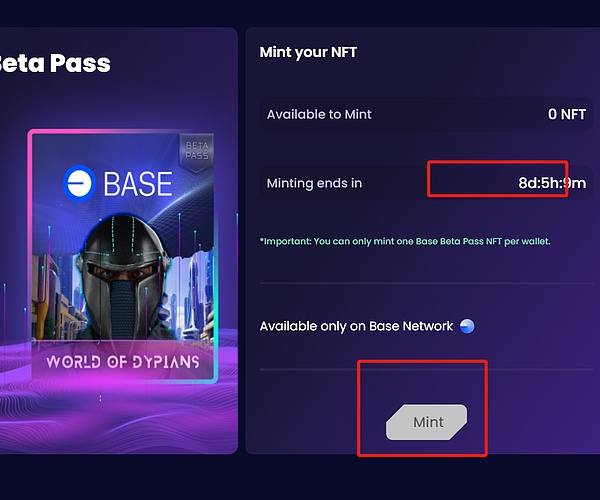Click the Base Network round icon
The height and width of the screenshot is (500, 600).
click(x=466, y=326)
